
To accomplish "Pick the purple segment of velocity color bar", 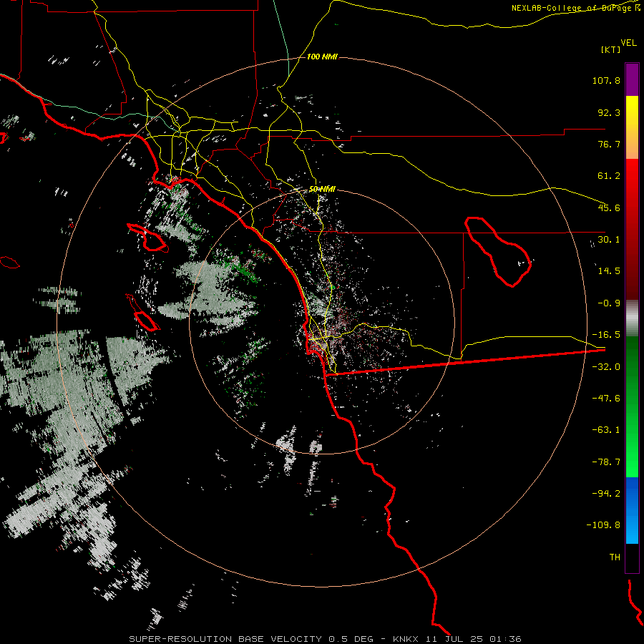I will (632, 80).
